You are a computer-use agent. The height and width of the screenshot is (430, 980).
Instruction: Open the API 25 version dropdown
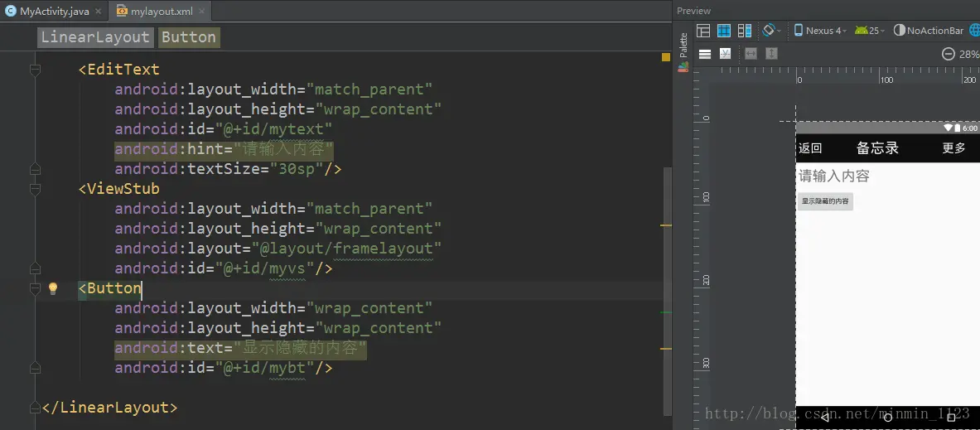click(x=870, y=30)
